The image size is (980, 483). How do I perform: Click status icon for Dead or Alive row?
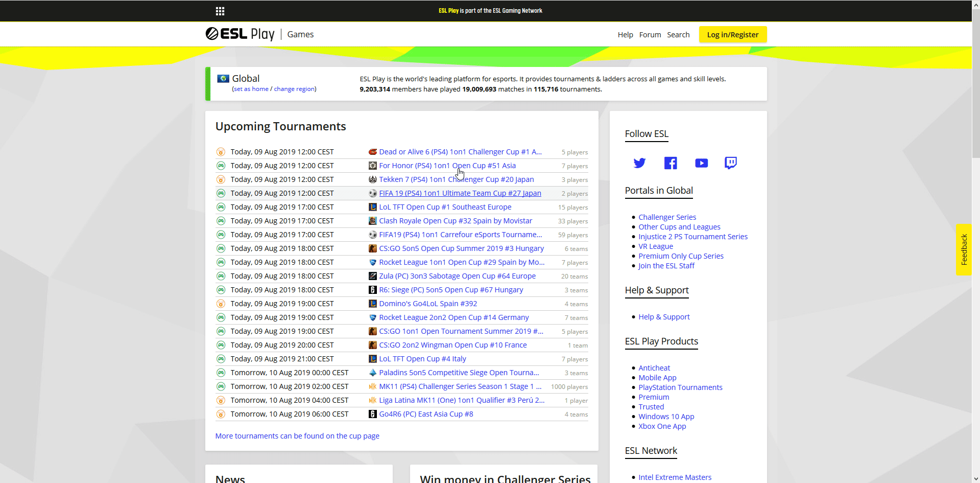221,152
